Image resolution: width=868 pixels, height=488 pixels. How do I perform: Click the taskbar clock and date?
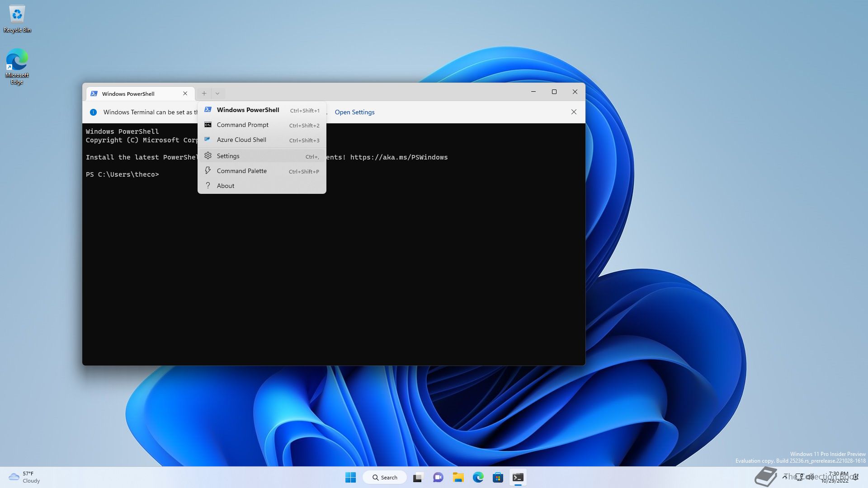(x=835, y=477)
